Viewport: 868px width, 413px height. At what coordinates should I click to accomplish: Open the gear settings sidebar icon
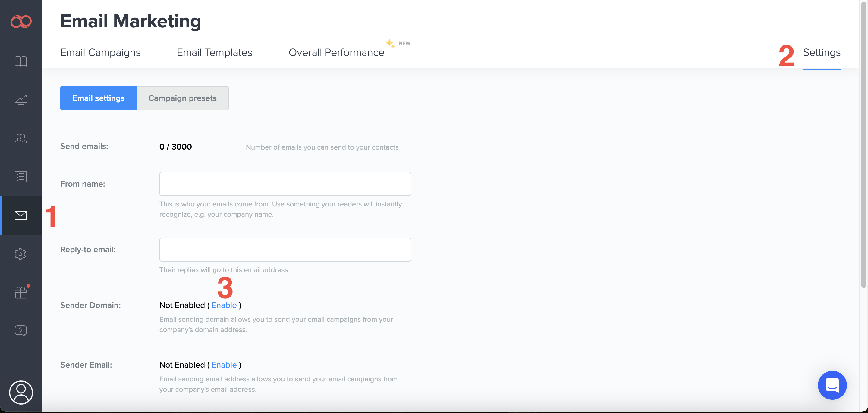[21, 254]
